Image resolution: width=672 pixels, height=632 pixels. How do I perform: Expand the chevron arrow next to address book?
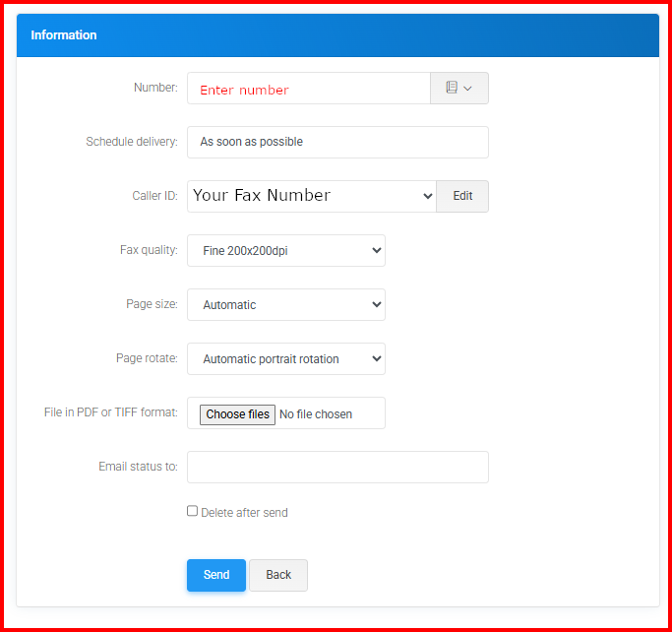click(468, 89)
